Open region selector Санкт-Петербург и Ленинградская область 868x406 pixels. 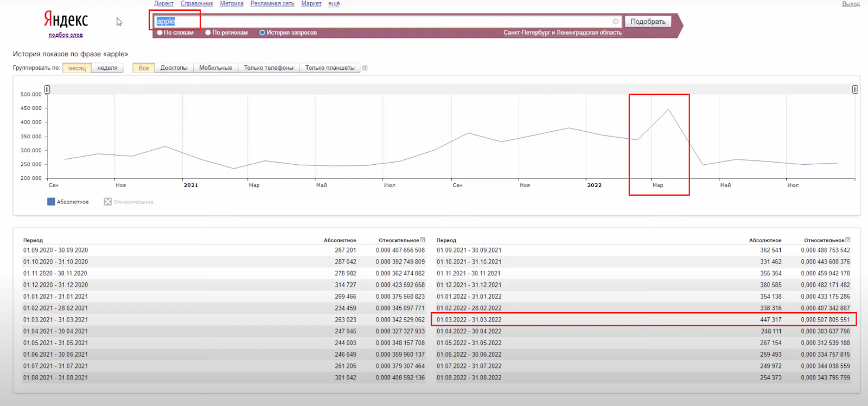(x=562, y=33)
